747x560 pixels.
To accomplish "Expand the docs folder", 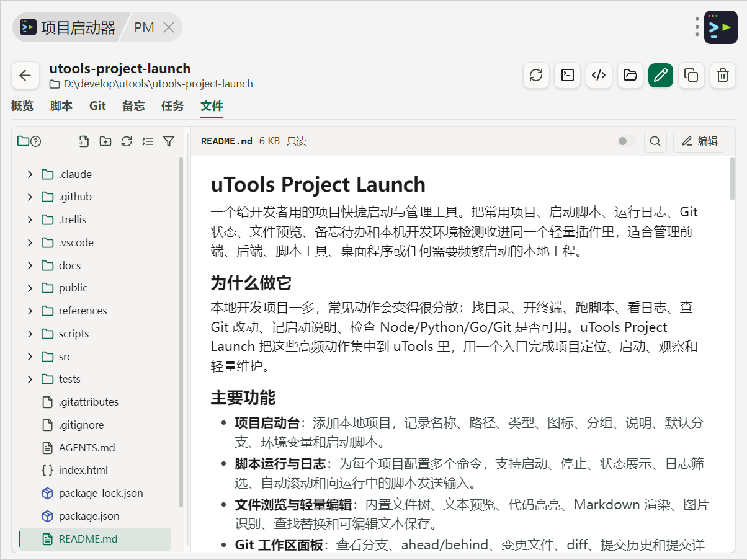I will coord(30,265).
